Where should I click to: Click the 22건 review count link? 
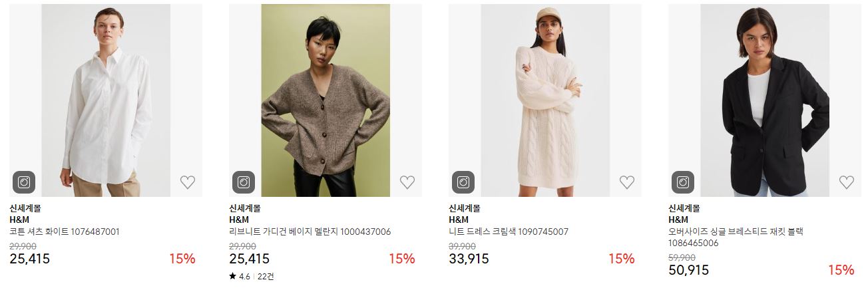tap(266, 276)
